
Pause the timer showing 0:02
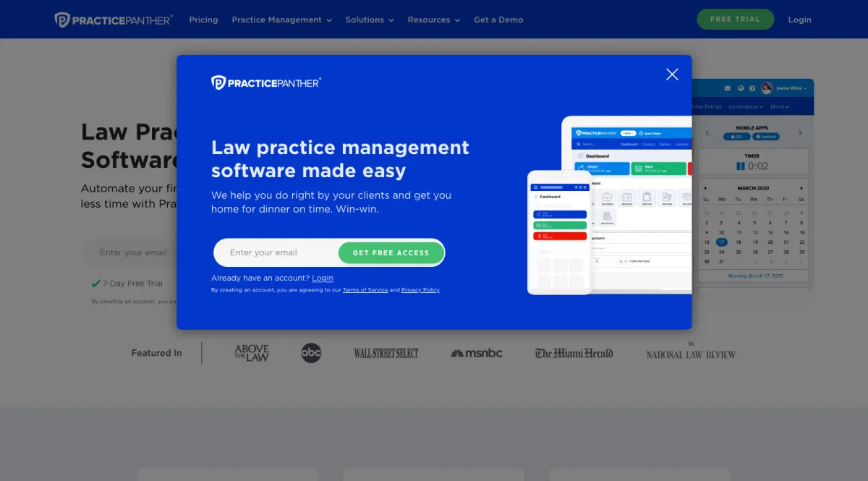740,166
